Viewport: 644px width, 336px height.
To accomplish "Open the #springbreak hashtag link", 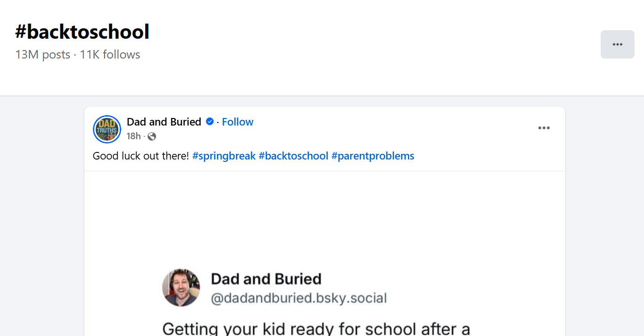I will point(224,156).
